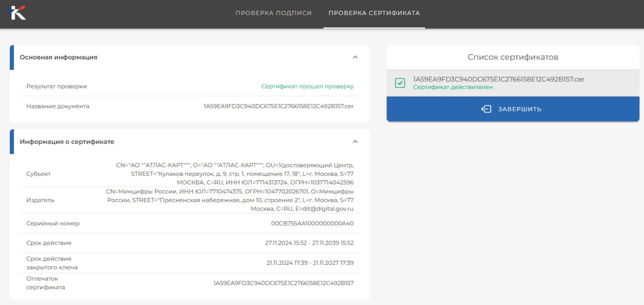The height and width of the screenshot is (305, 644).
Task: Click the Название документа file name value
Action: [x=278, y=107]
